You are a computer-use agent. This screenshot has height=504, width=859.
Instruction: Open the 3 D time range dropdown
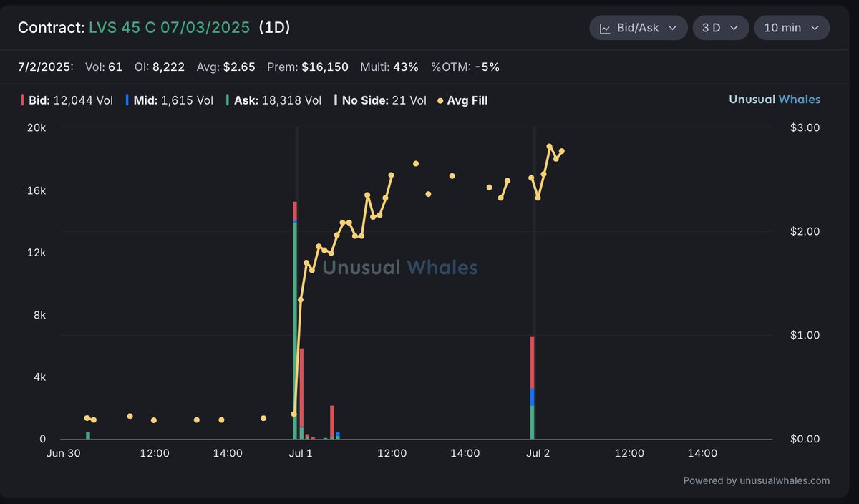(719, 28)
